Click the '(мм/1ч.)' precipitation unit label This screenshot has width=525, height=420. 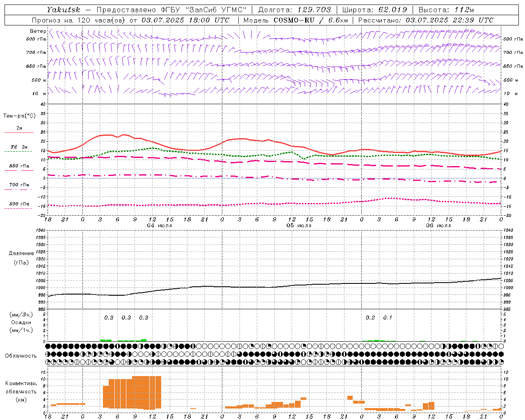coord(21,331)
